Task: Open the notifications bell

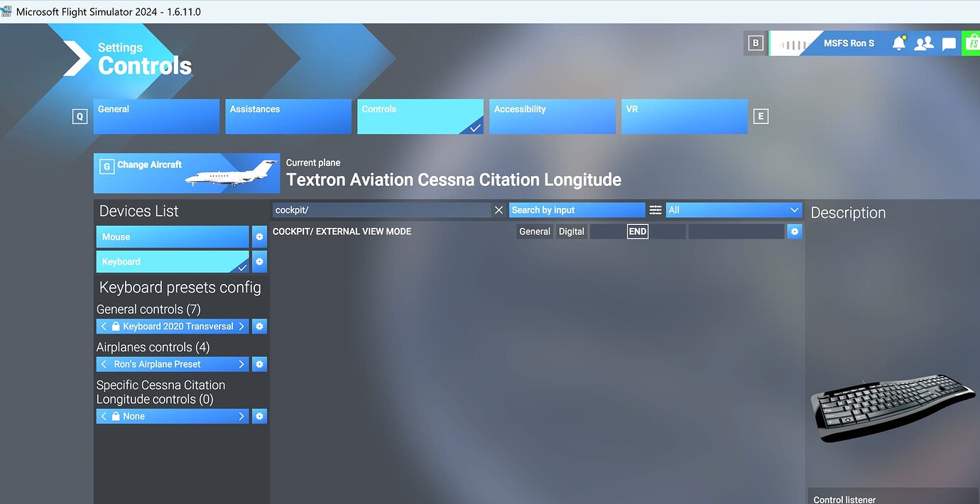Action: point(898,43)
